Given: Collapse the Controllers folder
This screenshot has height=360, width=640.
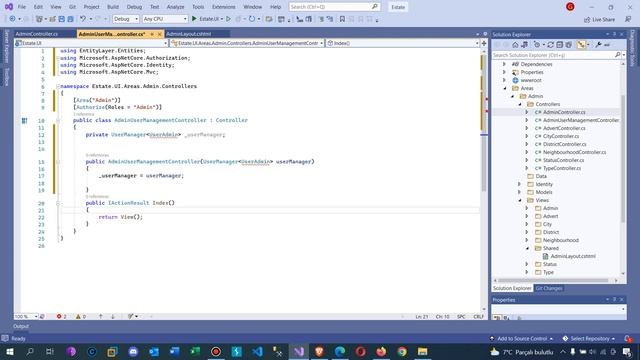Looking at the screenshot, I should (x=520, y=104).
